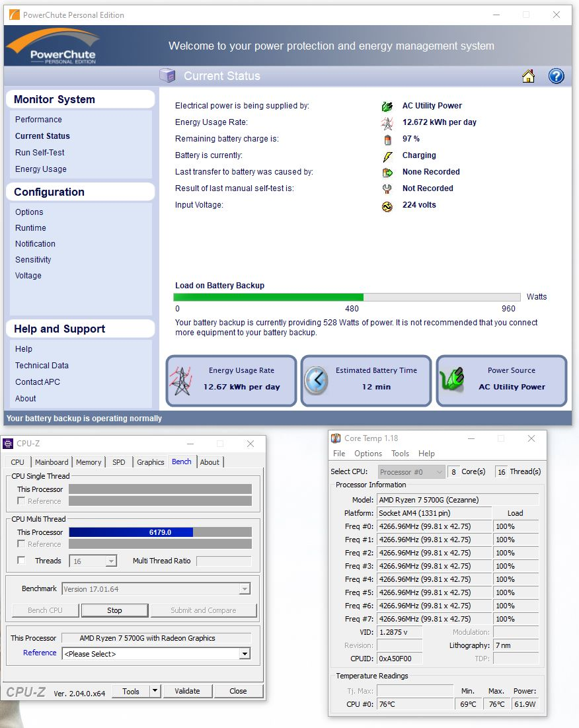
Task: Click the Energy Usage Rate pylon status icon
Action: pyautogui.click(x=387, y=123)
